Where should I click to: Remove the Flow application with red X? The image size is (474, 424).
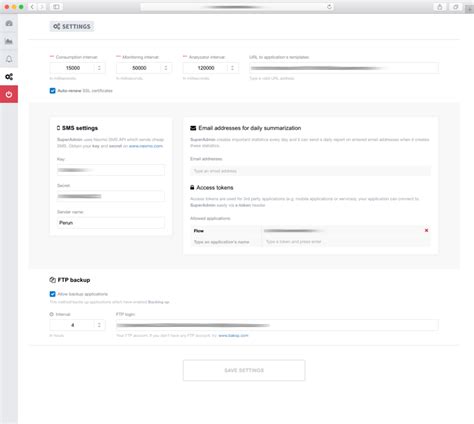click(x=426, y=230)
